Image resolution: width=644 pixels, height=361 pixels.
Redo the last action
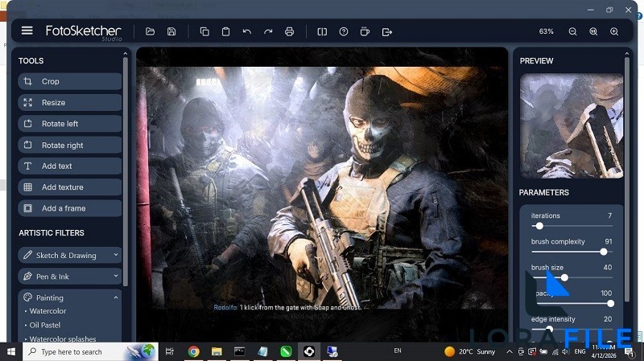[x=268, y=31]
